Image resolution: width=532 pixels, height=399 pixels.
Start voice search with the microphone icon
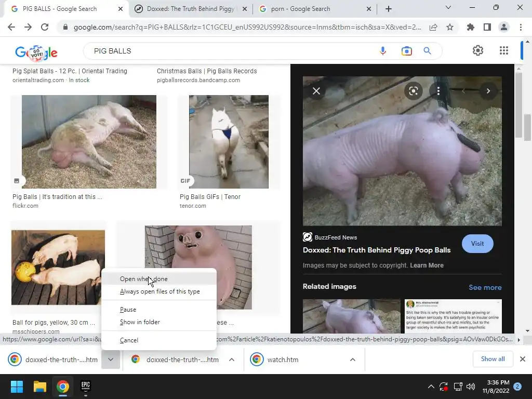[383, 51]
